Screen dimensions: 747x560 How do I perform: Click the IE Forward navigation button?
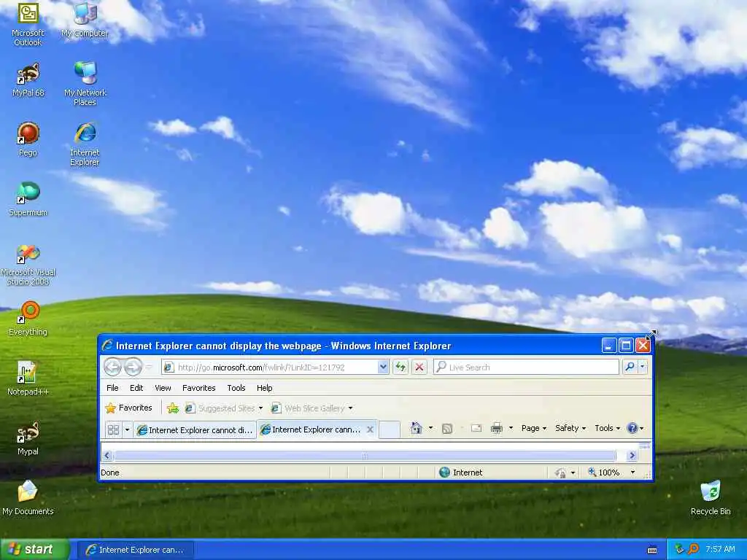133,367
